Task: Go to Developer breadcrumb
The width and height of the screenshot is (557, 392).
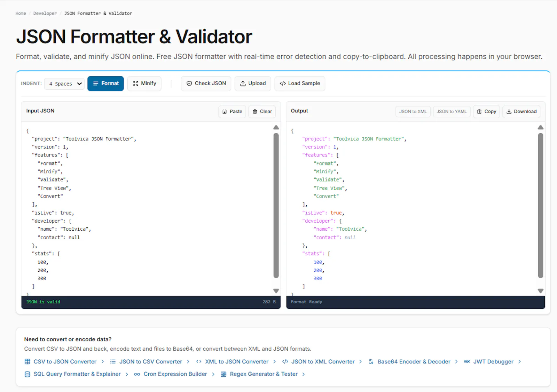Action: [x=45, y=13]
